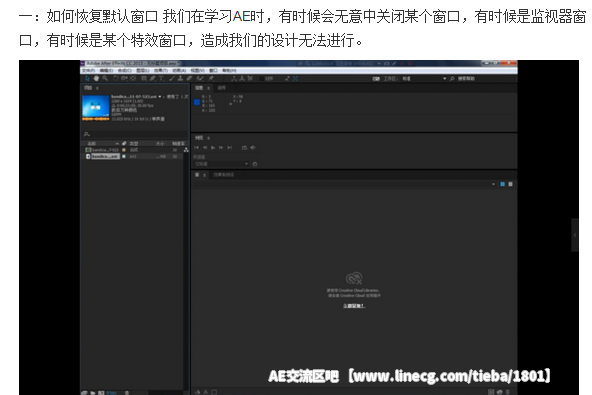Sort project items by 名称 column arrow
The height and width of the screenshot is (395, 592).
pos(117,143)
